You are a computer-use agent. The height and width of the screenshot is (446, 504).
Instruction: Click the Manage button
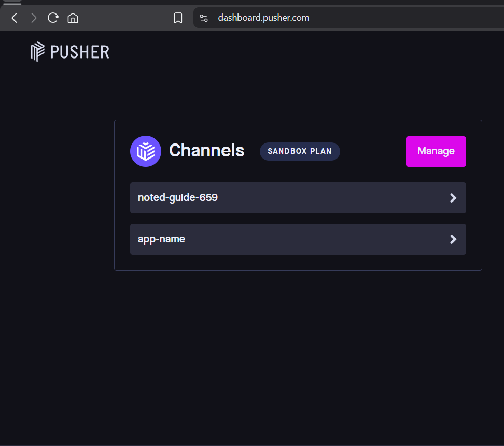[436, 151]
